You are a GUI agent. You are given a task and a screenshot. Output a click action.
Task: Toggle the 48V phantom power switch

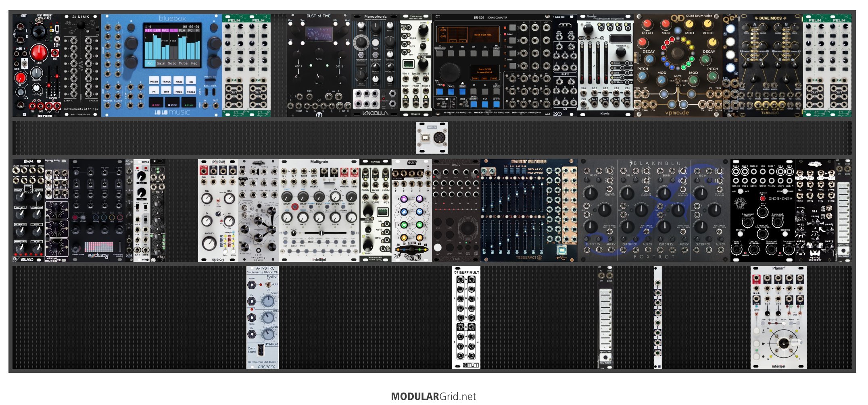pos(57,29)
